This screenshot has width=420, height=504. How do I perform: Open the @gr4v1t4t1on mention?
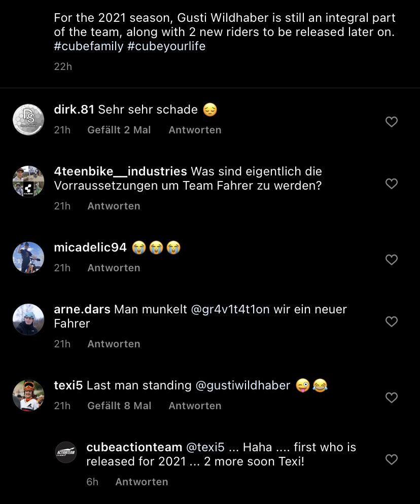pyautogui.click(x=230, y=309)
